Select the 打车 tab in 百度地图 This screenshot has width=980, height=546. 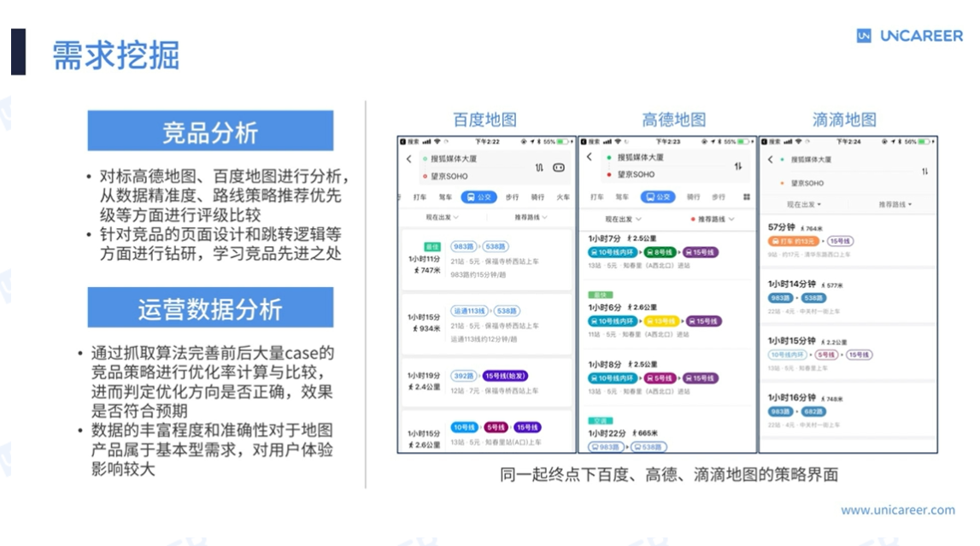[420, 197]
